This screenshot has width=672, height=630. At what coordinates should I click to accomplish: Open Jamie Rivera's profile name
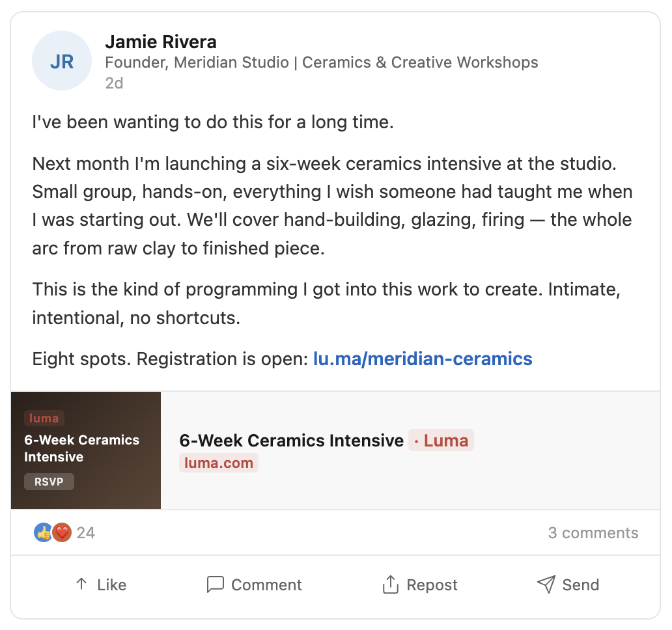pos(161,42)
